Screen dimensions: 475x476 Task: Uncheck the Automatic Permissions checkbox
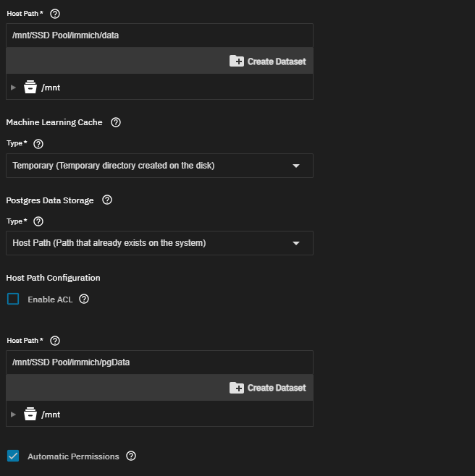[x=13, y=456]
